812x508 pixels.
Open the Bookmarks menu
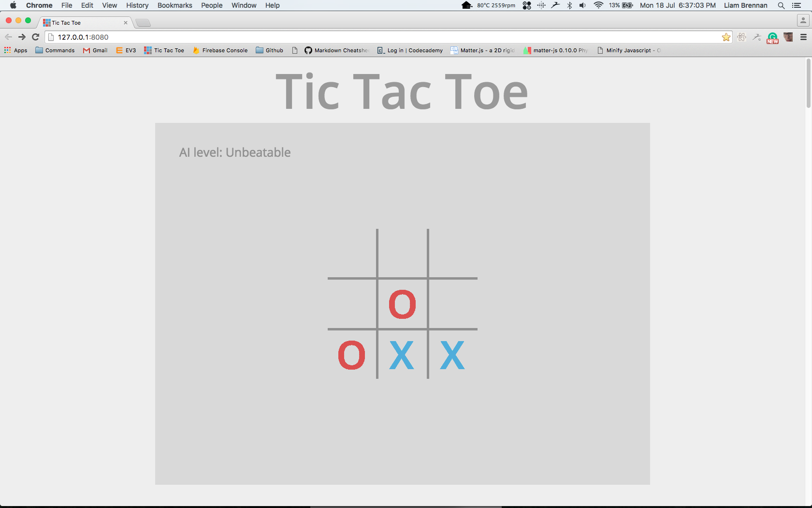click(174, 5)
